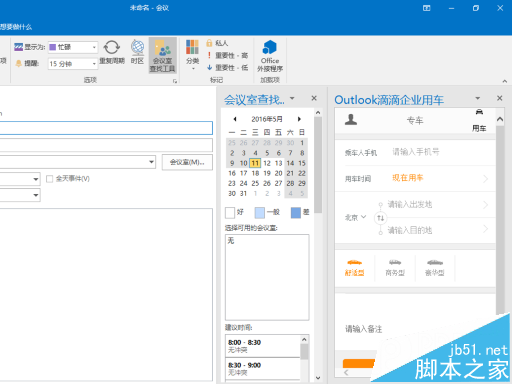The height and width of the screenshot is (384, 512).
Task: Select suggested time 8:00 - 8:30
Action: tap(263, 346)
